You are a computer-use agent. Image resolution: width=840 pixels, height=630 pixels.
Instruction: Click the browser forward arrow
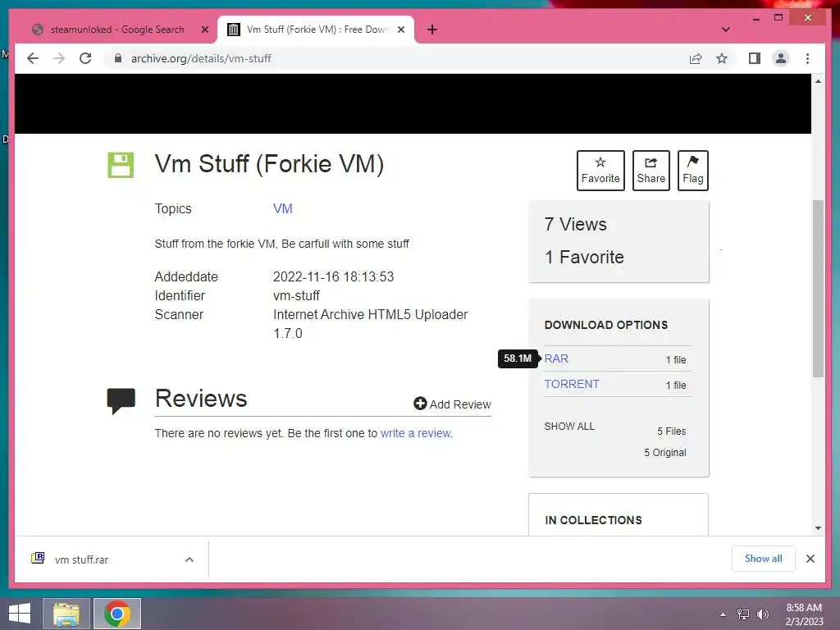[x=59, y=58]
